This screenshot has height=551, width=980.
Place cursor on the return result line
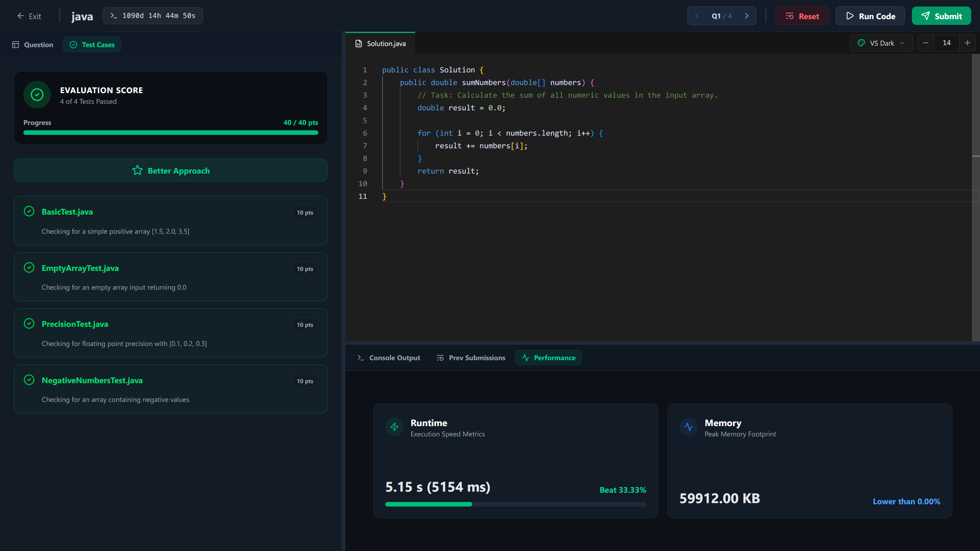pos(448,171)
